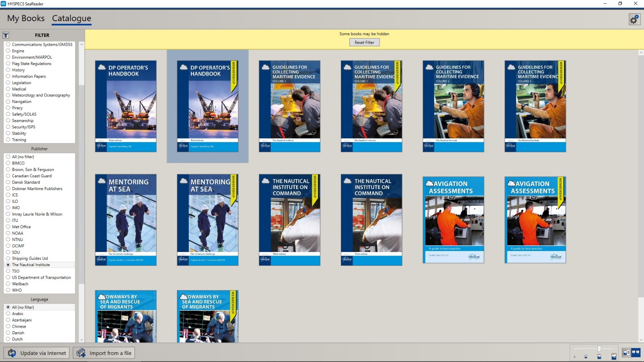Click cloud icon on non-membership Navigation Assessments cover
This screenshot has height=362, width=644.
(429, 183)
